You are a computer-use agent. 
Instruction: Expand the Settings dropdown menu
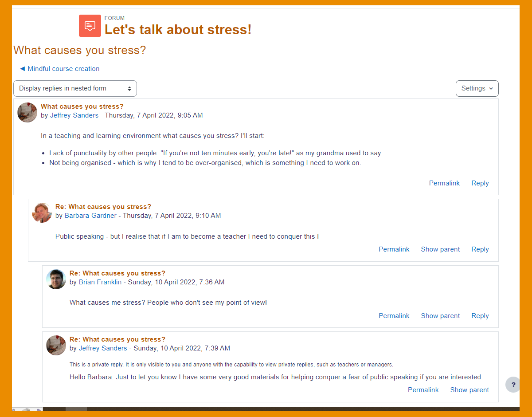(477, 88)
